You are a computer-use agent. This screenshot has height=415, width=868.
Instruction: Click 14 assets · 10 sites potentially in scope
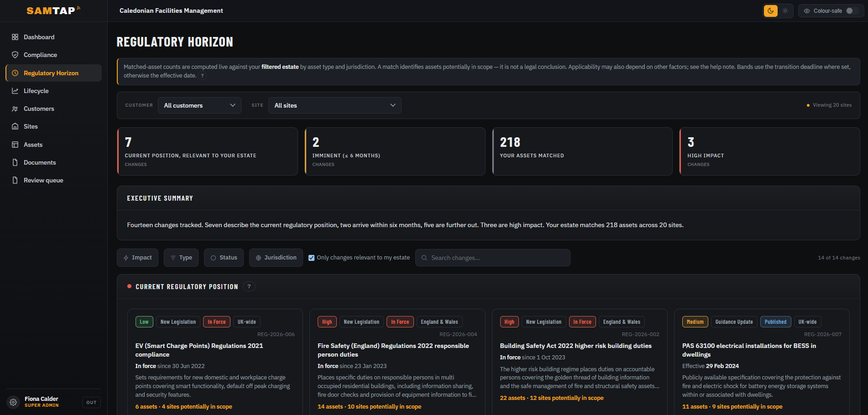[369, 406]
